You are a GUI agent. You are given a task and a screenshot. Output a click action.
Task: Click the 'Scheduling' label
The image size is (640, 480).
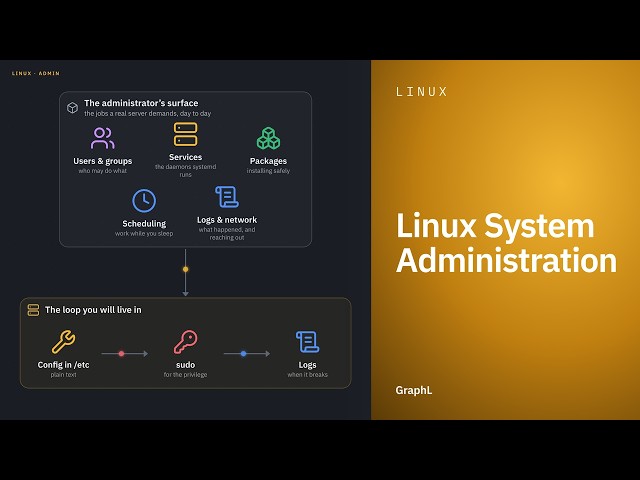tap(144, 224)
